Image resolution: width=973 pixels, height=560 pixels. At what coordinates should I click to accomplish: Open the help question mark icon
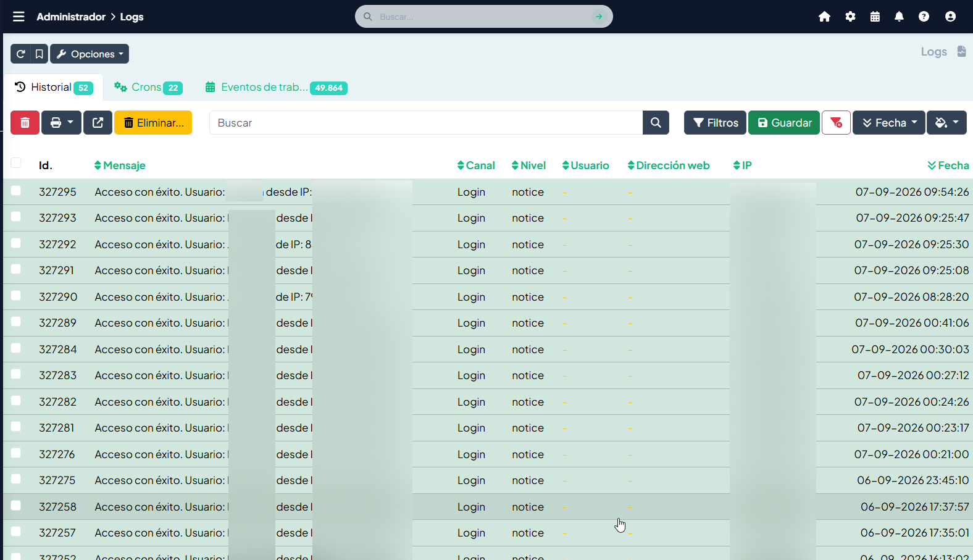pos(924,17)
